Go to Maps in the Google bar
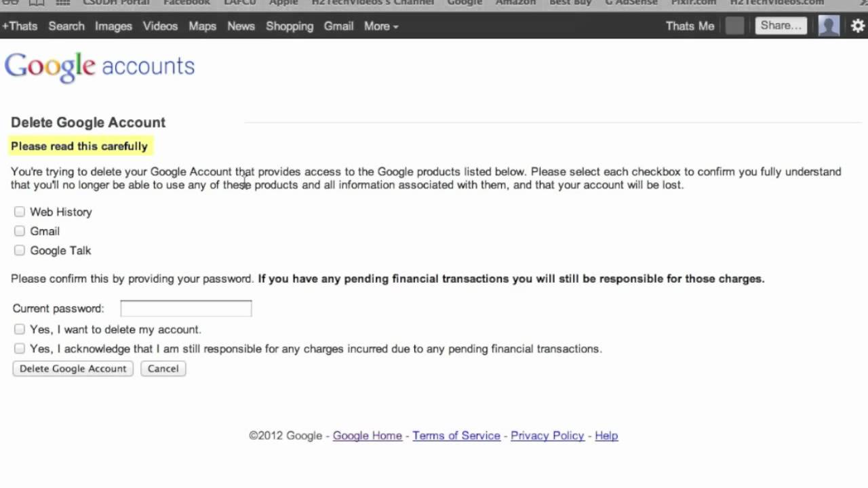 tap(202, 26)
